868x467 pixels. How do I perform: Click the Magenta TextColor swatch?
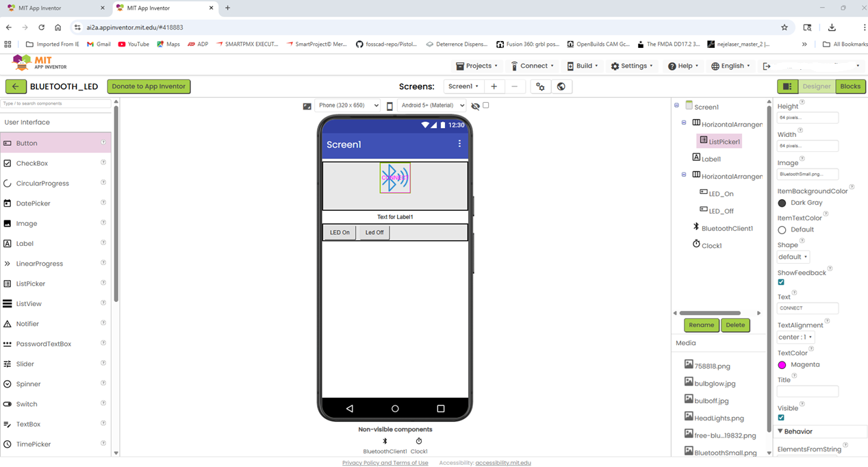(x=782, y=365)
